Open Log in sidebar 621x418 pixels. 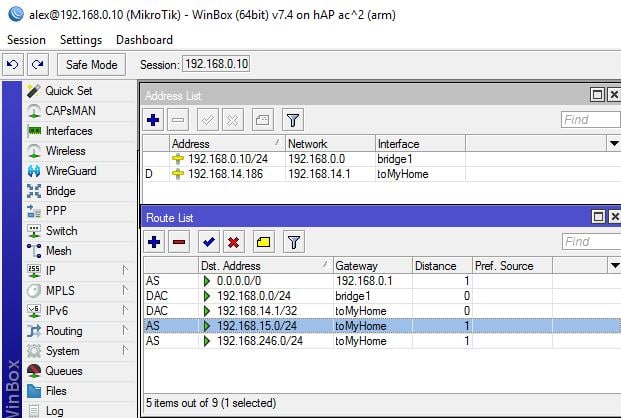[x=79, y=410]
